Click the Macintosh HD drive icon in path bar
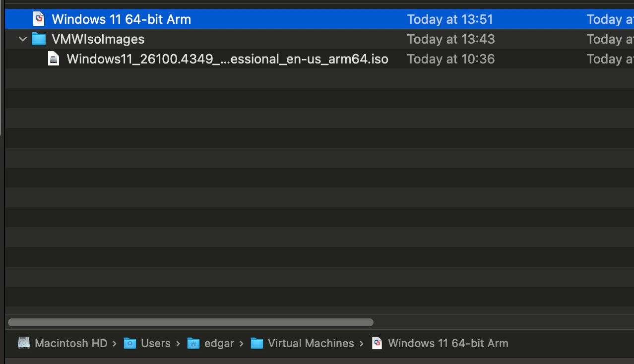This screenshot has width=634, height=364. (x=24, y=343)
